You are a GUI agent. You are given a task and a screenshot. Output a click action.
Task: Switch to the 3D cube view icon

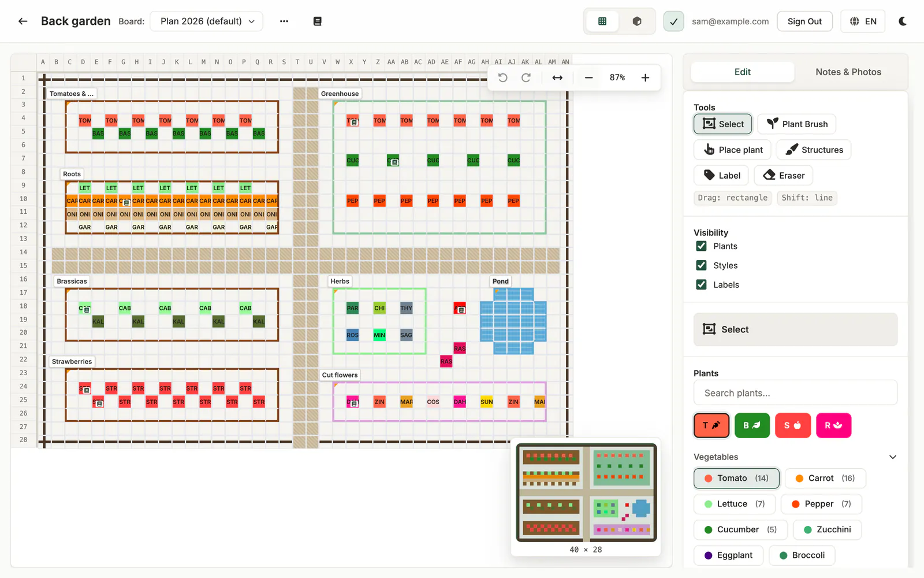pyautogui.click(x=637, y=21)
